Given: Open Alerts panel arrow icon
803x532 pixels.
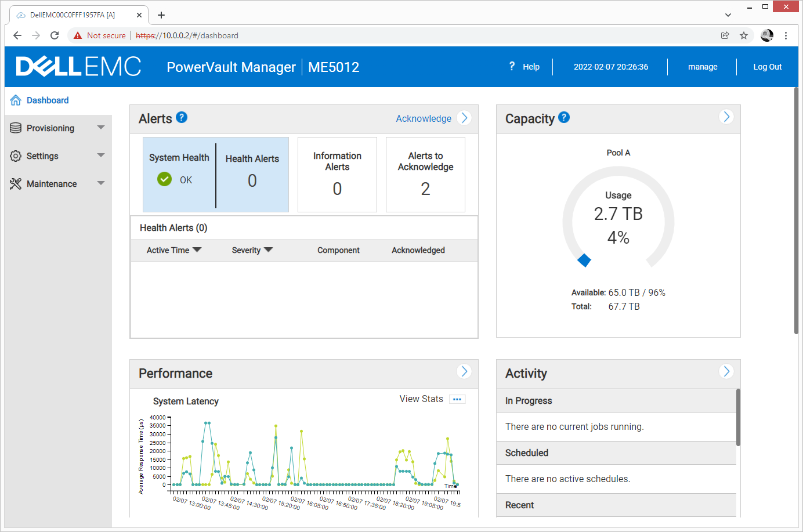Looking at the screenshot, I should click(464, 118).
